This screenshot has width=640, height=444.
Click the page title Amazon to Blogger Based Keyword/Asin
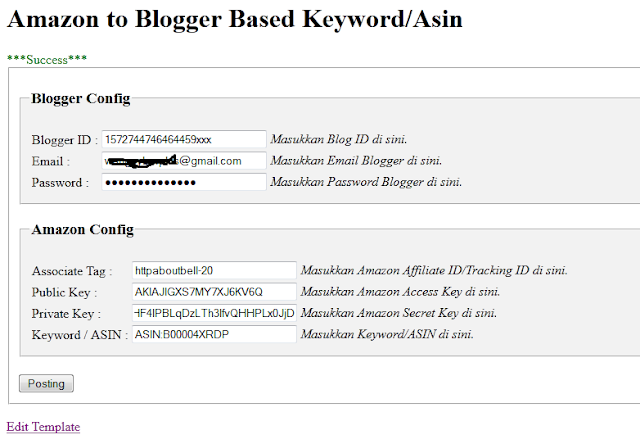tap(235, 19)
